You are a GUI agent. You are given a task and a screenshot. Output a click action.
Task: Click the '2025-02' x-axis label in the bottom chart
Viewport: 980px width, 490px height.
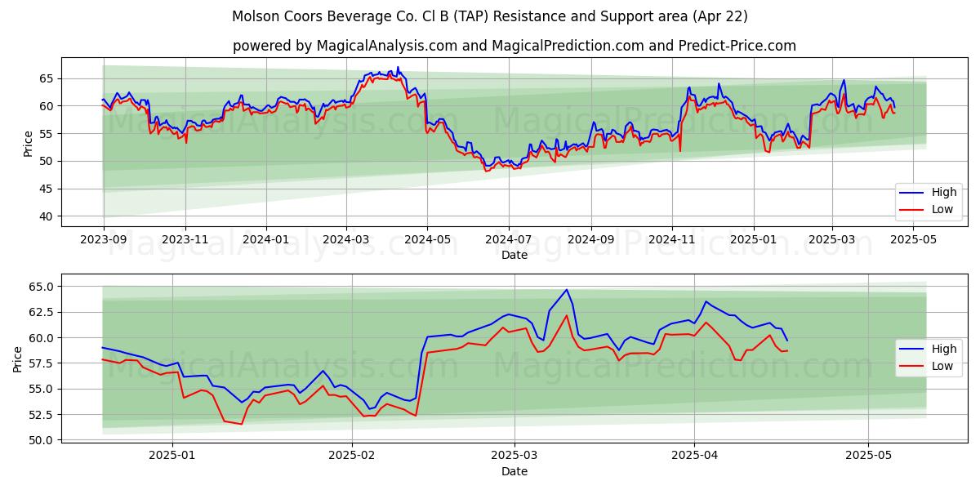[353, 456]
